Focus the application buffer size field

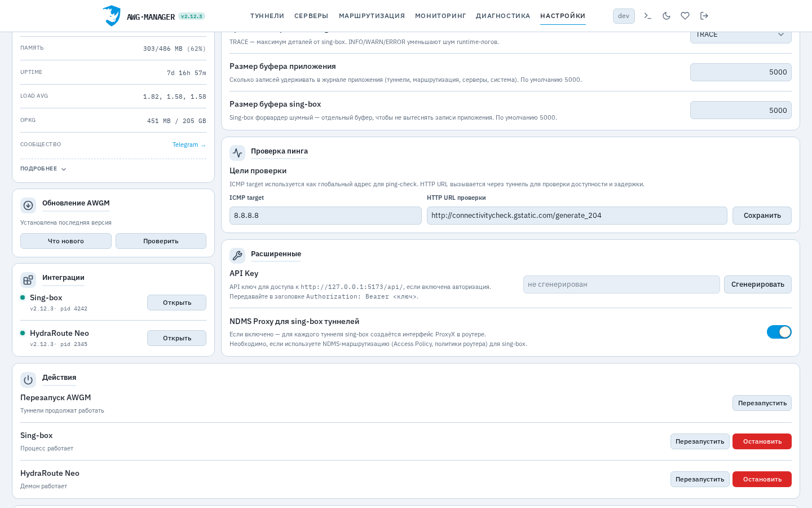pos(741,72)
